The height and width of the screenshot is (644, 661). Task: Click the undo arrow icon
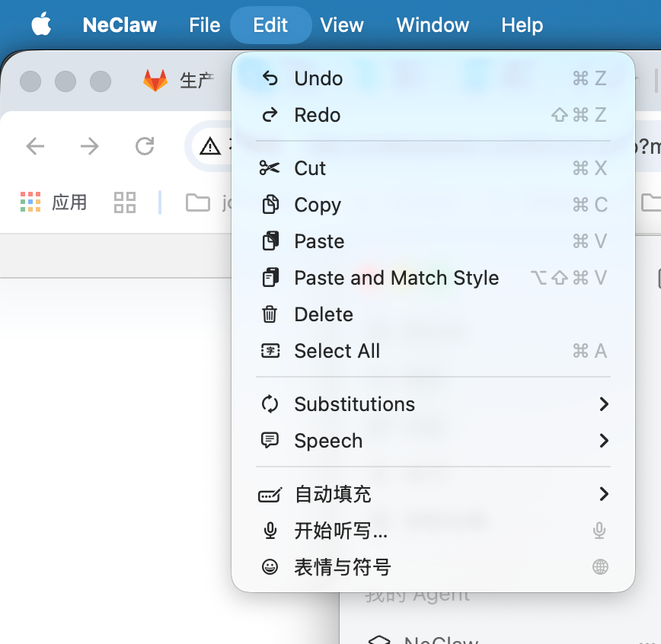(x=270, y=78)
